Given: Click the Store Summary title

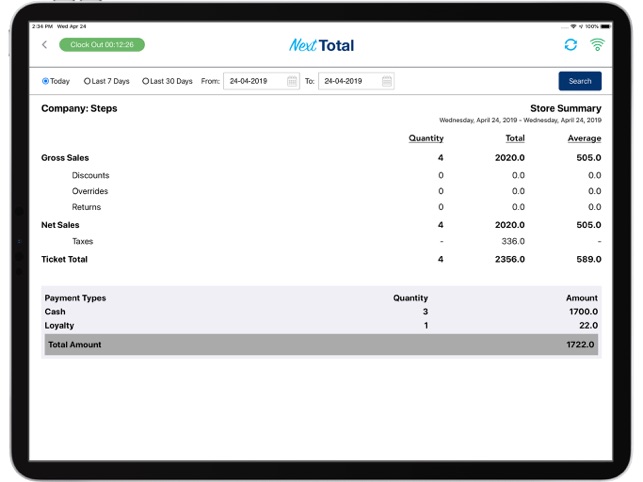Looking at the screenshot, I should tap(565, 108).
